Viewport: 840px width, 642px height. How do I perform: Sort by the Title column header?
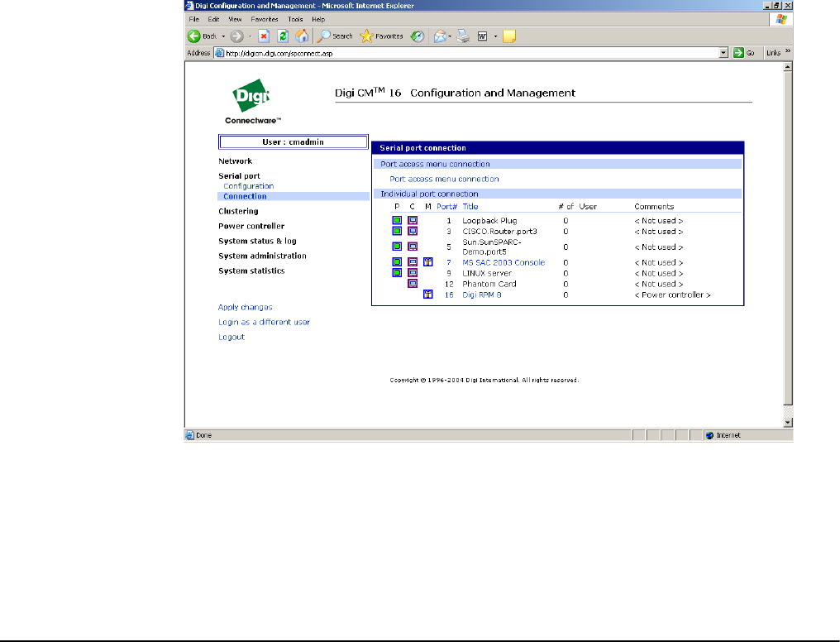pyautogui.click(x=470, y=206)
